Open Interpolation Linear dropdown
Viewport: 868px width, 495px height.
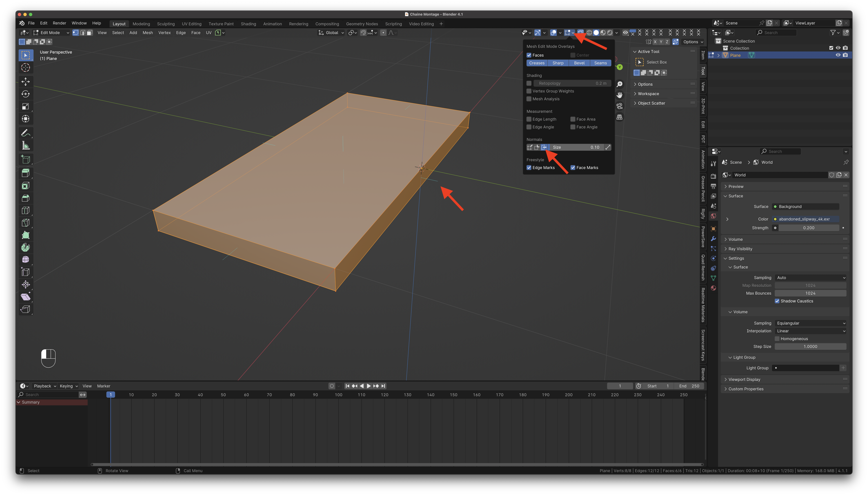(x=811, y=331)
